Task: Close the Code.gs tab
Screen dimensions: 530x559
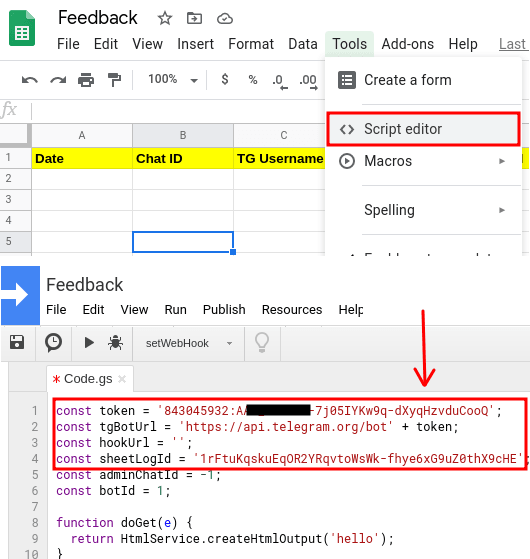Action: pos(122,379)
